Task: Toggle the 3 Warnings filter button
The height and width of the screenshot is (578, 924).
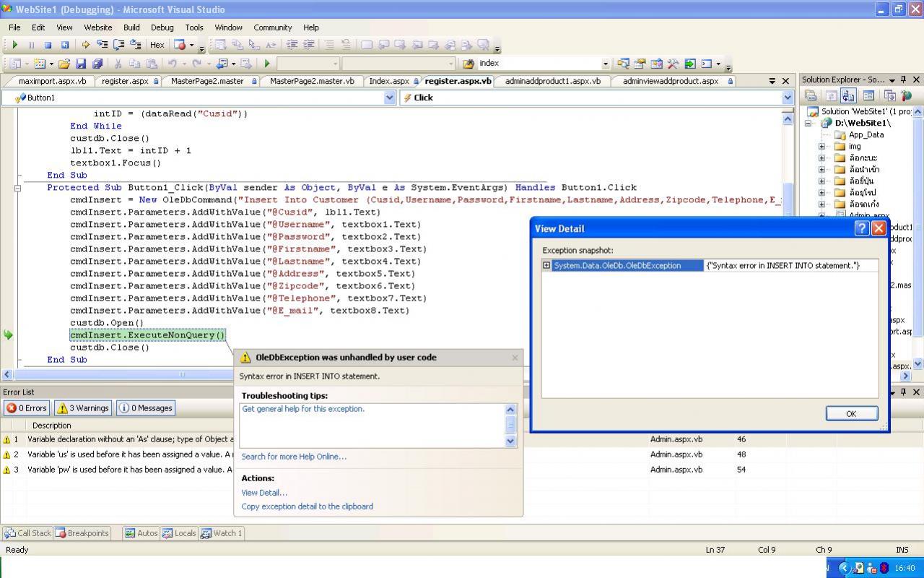Action: pos(83,408)
